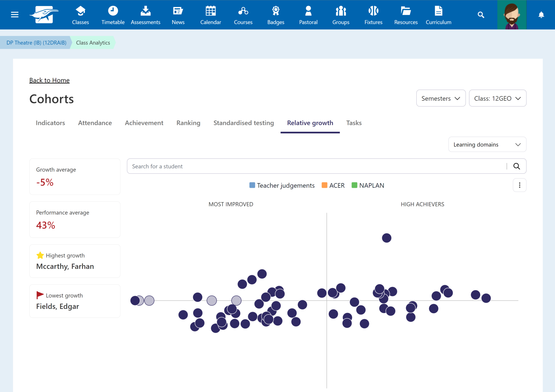
Task: Expand the Class: 12GEO selector
Action: point(498,98)
